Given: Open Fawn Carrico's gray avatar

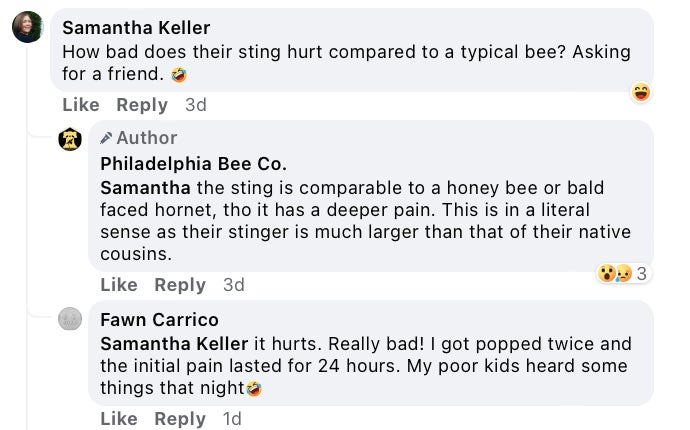Looking at the screenshot, I should (70, 320).
